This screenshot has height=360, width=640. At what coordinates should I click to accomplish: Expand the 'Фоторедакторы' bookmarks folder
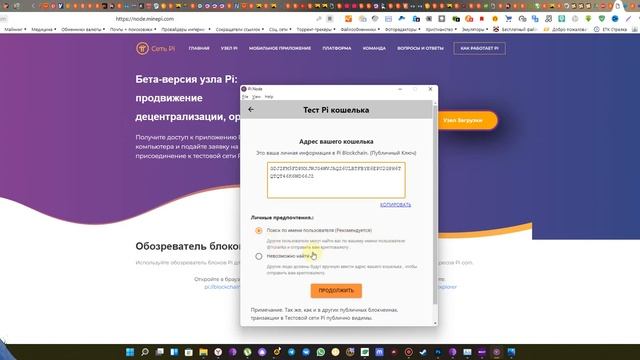402,29
